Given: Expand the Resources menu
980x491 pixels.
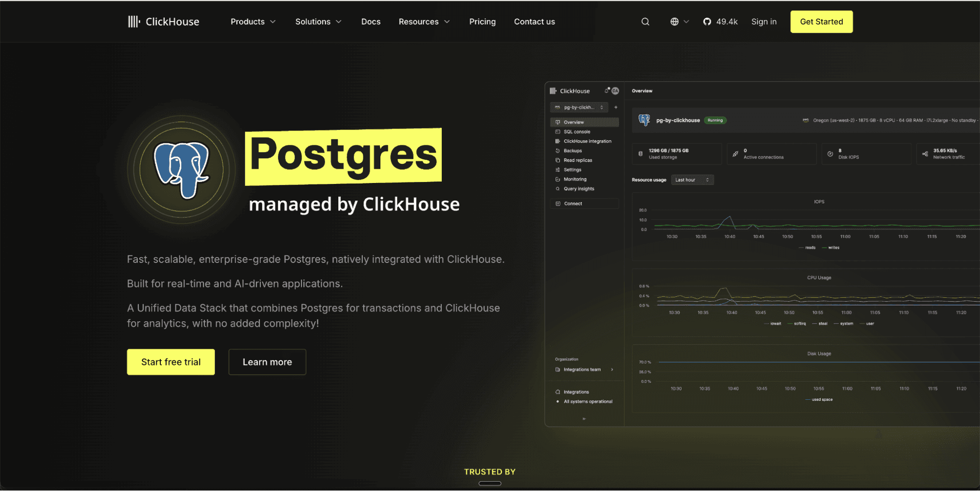Looking at the screenshot, I should (x=424, y=22).
